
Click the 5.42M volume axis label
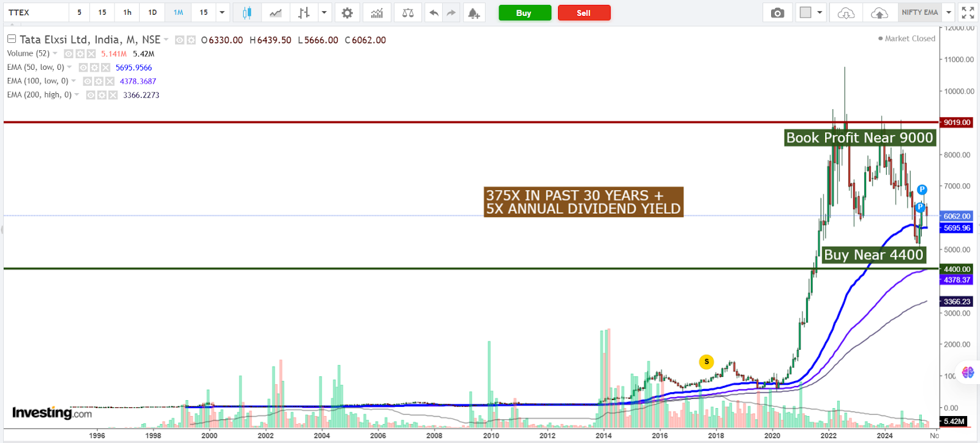pos(954,422)
